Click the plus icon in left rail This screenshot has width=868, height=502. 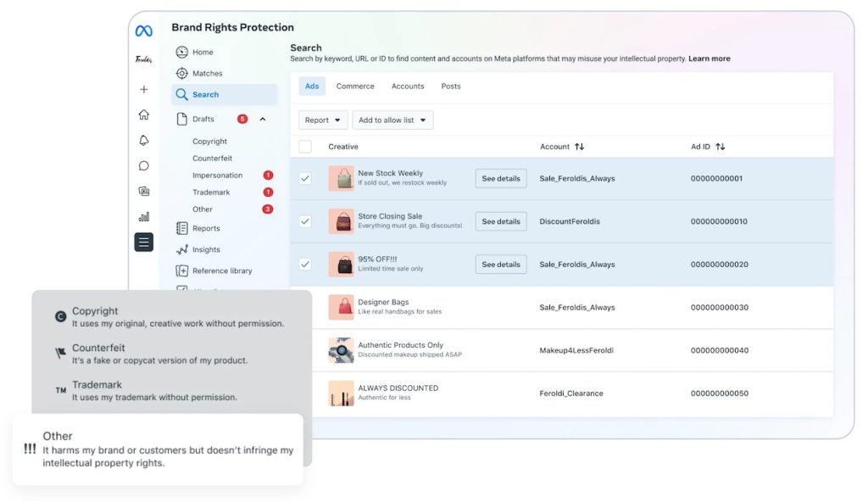coord(143,89)
